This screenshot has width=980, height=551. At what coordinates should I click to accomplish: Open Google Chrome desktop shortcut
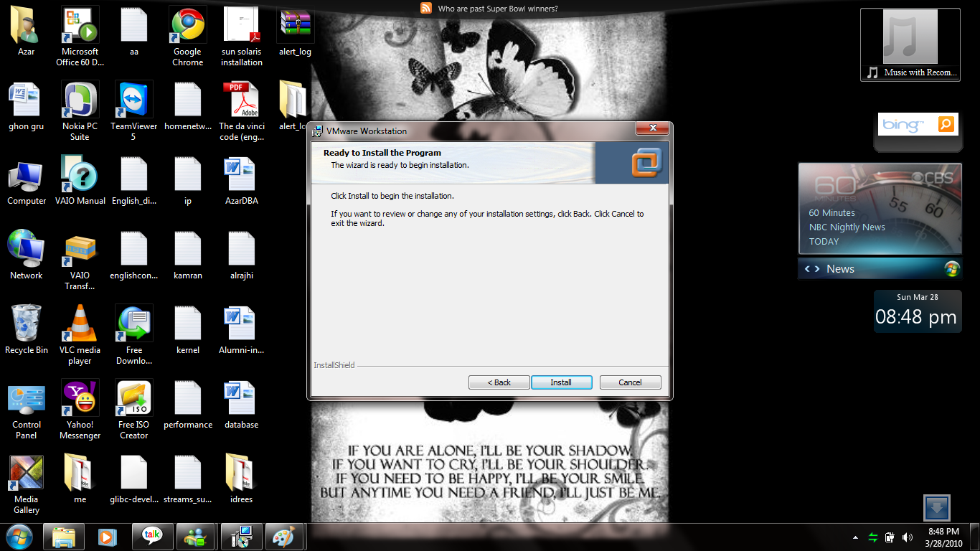coord(187,36)
